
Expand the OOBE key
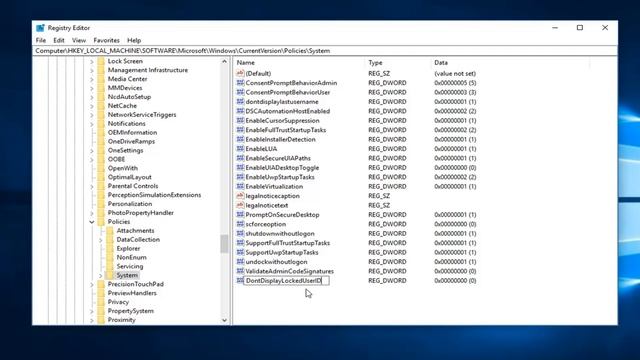pyautogui.click(x=92, y=159)
